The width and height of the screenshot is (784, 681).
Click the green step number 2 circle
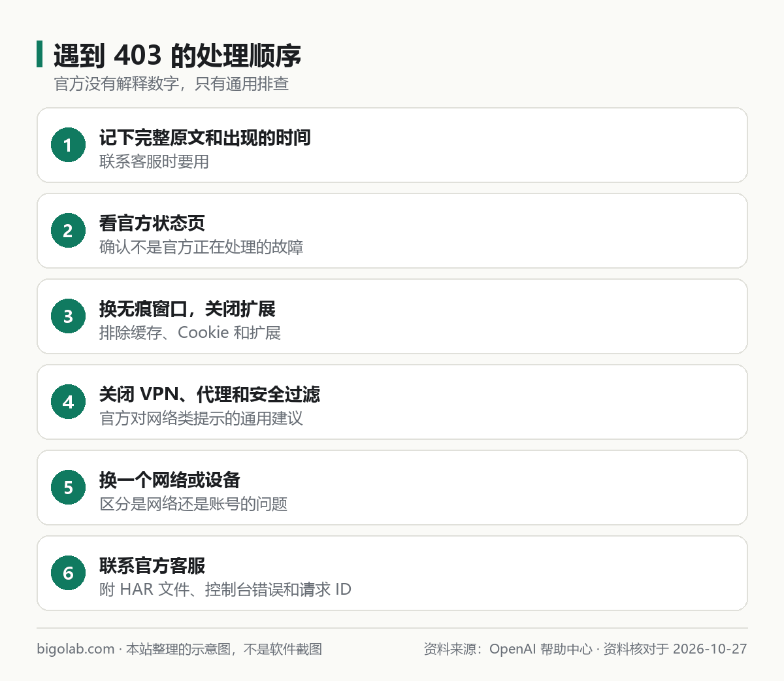[x=69, y=231]
